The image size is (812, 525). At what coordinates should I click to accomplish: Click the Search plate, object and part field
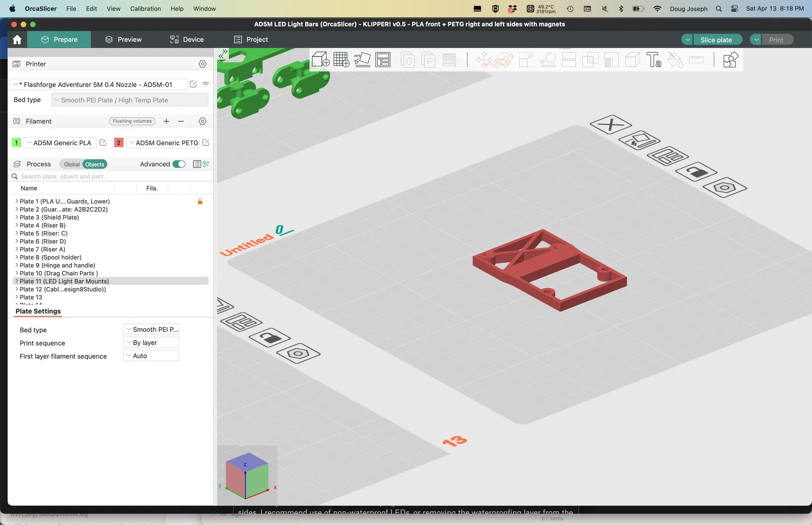click(x=112, y=176)
